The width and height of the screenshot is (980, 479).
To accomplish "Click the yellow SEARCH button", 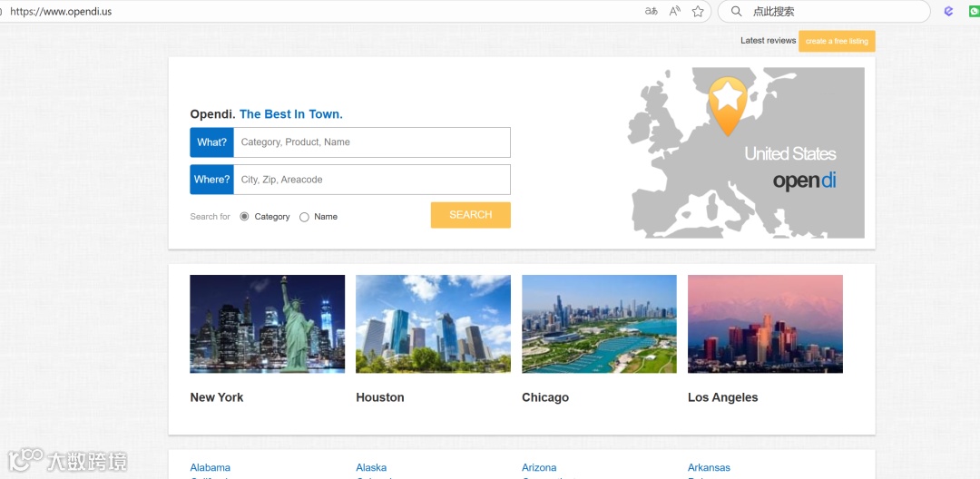I will coord(471,215).
